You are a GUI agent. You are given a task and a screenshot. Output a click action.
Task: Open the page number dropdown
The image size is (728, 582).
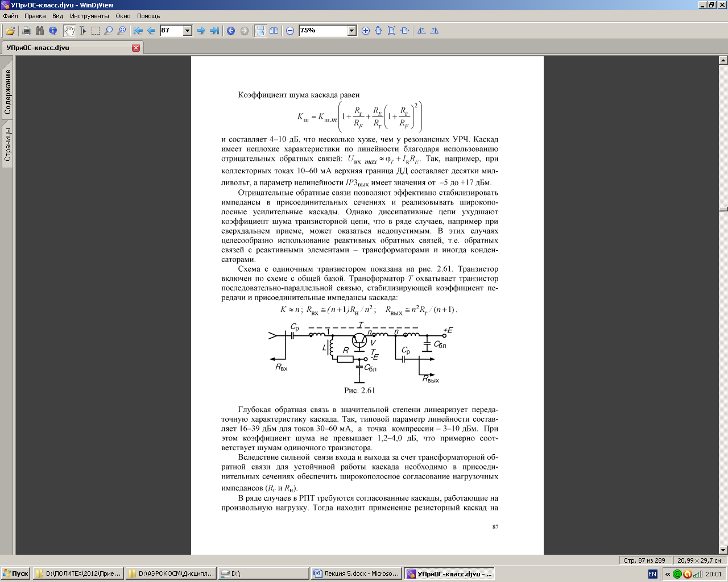tap(188, 31)
